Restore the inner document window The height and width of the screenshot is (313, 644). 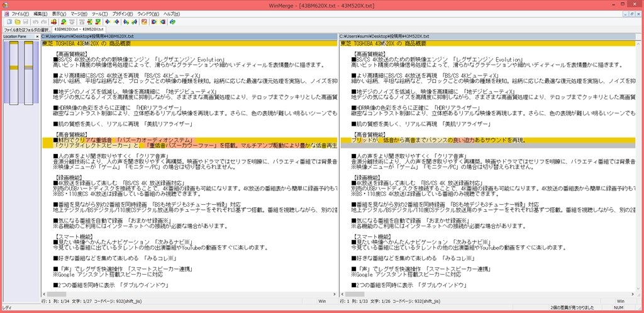(x=633, y=14)
